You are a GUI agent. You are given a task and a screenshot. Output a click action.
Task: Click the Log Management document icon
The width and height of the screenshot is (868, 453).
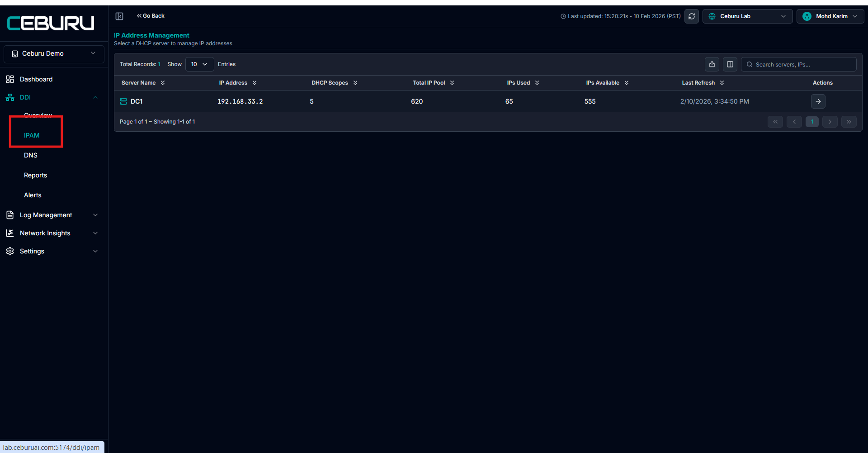pos(10,215)
